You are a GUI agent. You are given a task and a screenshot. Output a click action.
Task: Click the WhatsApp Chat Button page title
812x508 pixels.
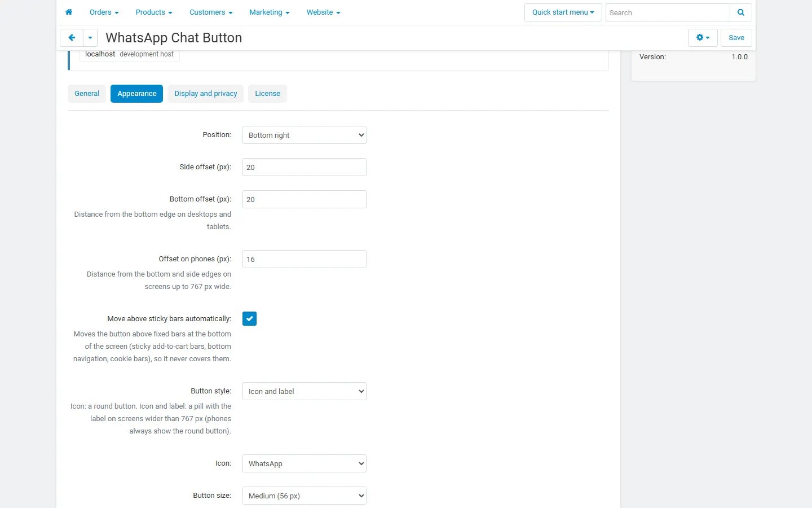[174, 38]
